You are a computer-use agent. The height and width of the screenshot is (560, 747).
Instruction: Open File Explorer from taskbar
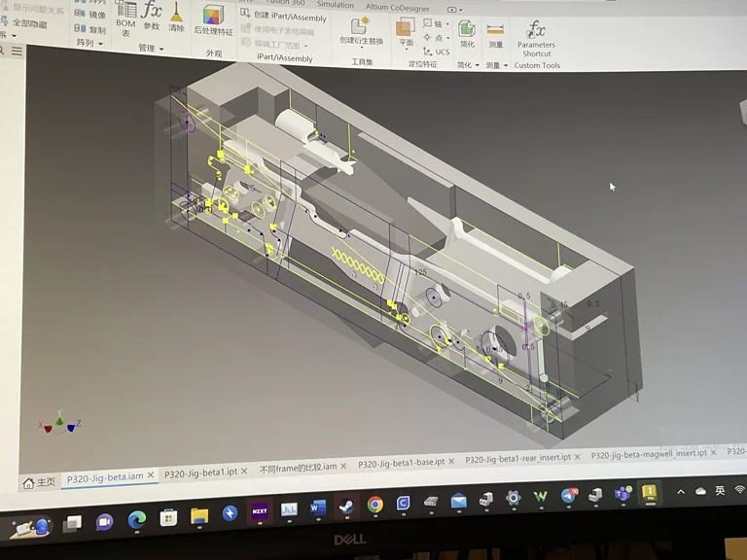(x=199, y=515)
